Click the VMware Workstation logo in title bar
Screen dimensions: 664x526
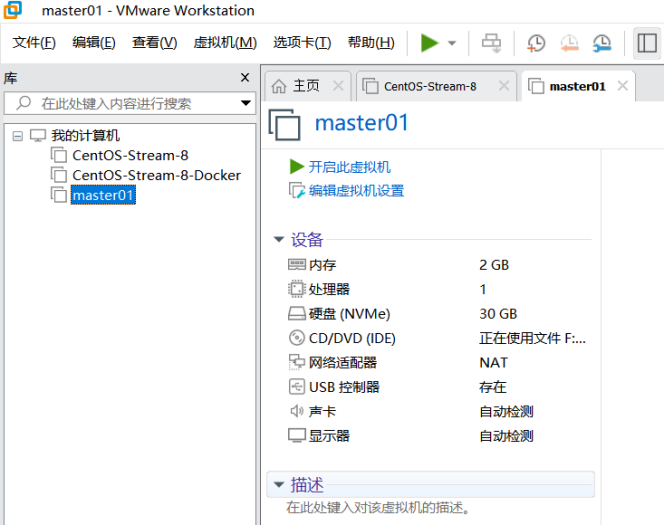click(12, 10)
